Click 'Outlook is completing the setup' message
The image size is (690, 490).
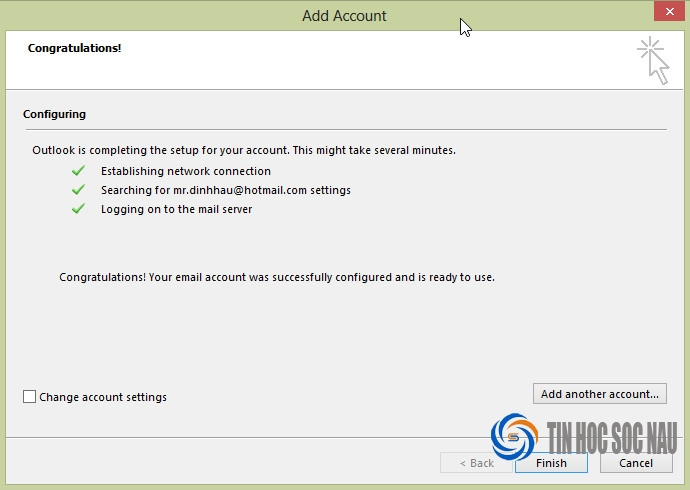point(244,150)
